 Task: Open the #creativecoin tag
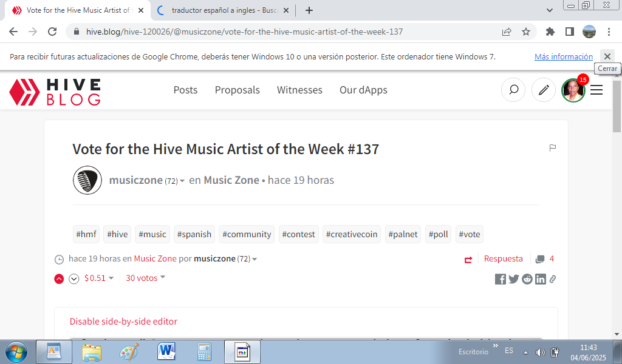point(352,234)
